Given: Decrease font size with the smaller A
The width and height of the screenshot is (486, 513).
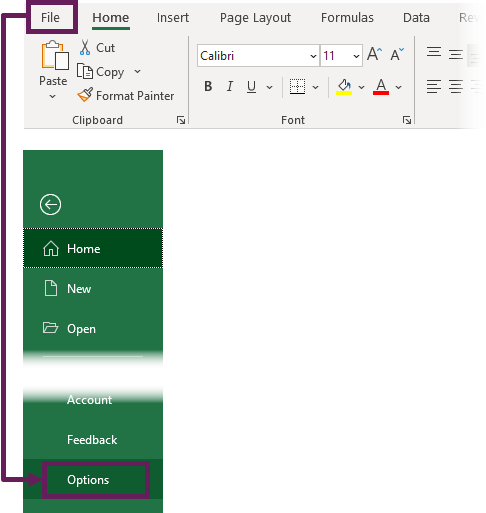Looking at the screenshot, I should [397, 54].
